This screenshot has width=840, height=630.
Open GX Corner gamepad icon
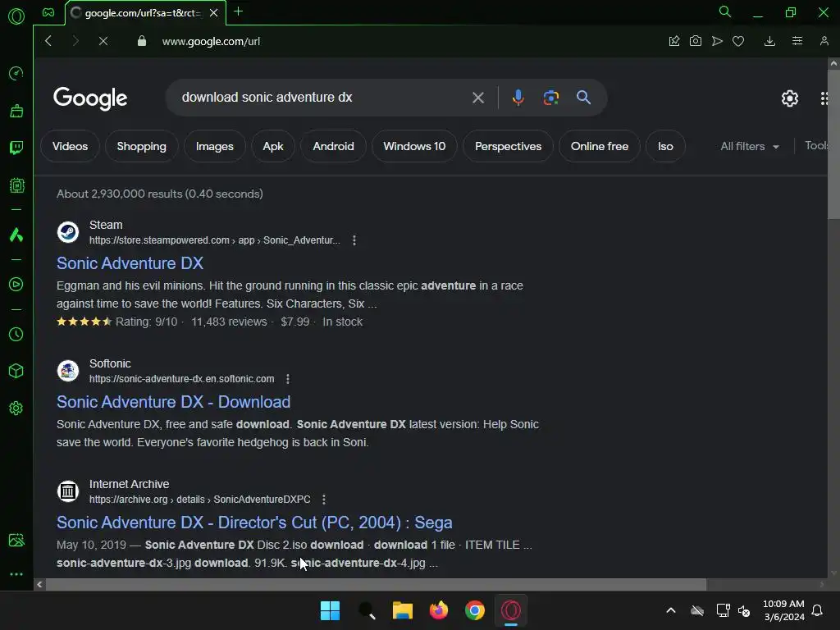(x=48, y=12)
